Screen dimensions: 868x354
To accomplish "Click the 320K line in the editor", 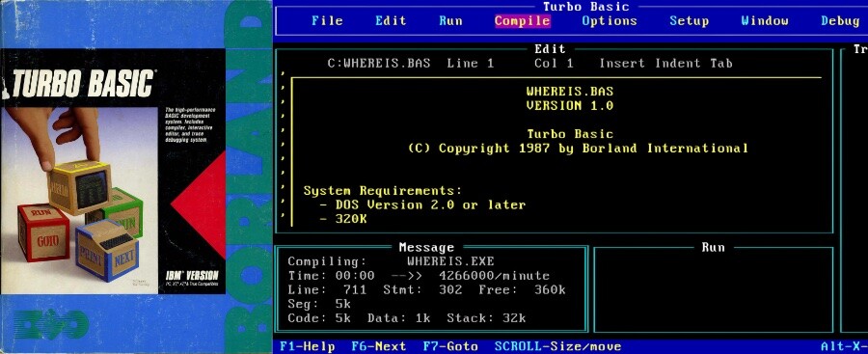I will click(x=343, y=219).
